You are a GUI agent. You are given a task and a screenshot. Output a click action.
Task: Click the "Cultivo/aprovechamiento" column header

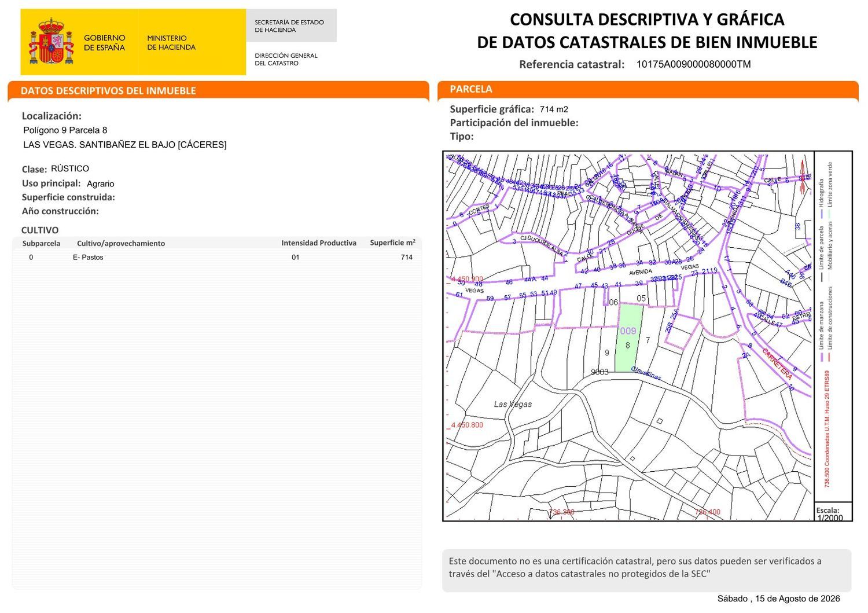[121, 244]
